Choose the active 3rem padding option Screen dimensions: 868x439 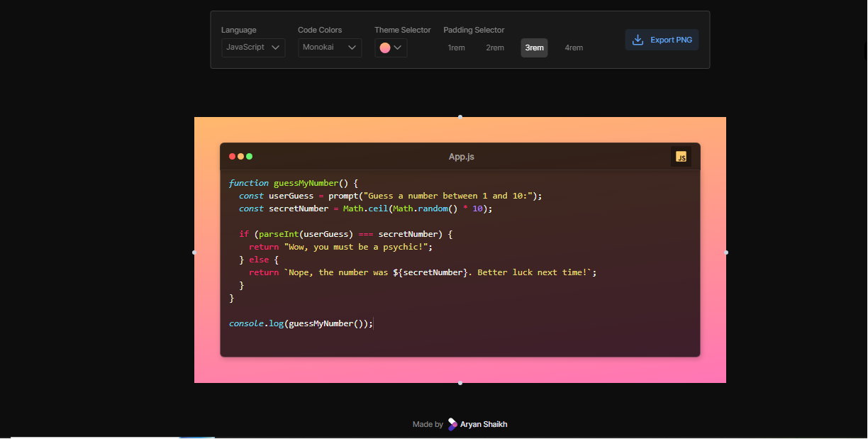coord(534,48)
